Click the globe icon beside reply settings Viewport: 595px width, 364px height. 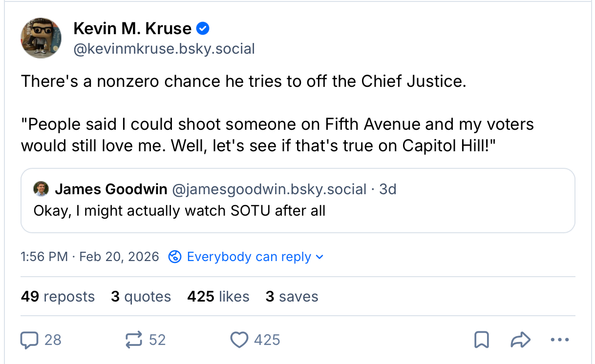pyautogui.click(x=175, y=257)
